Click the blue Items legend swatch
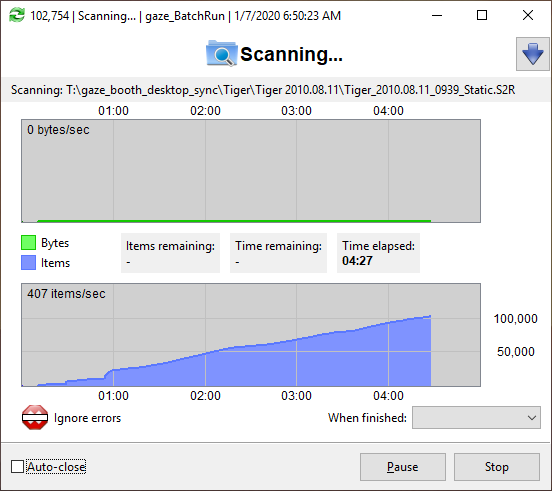 [x=29, y=263]
